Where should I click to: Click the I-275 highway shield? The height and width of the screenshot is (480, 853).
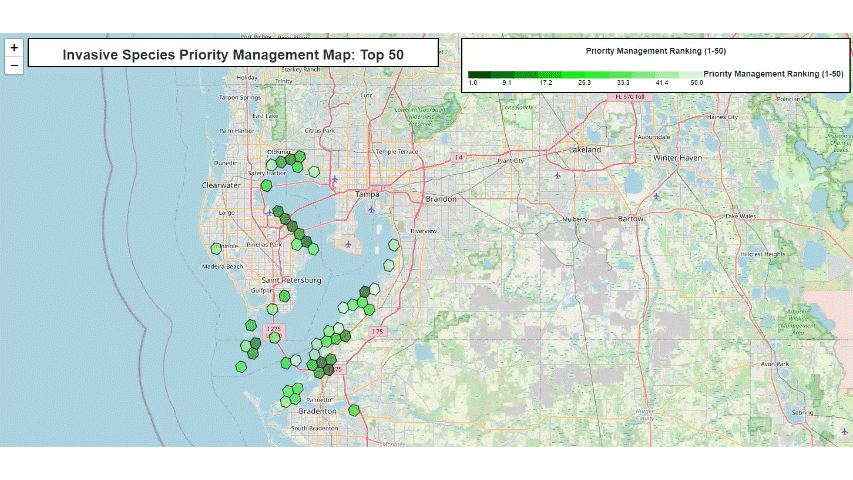pos(274,328)
